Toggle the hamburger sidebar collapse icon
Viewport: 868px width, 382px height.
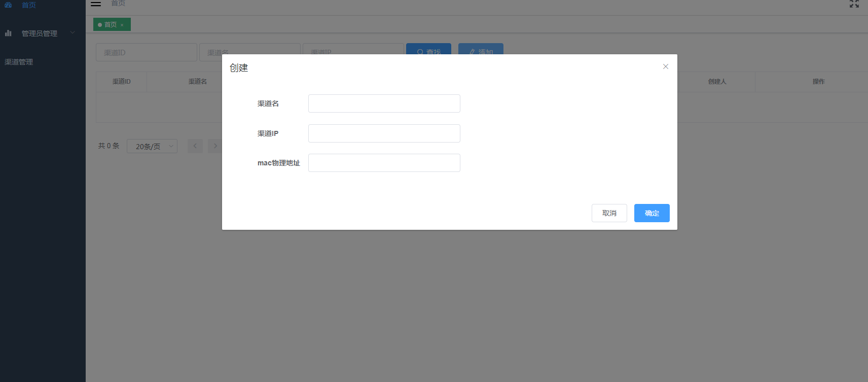[96, 4]
